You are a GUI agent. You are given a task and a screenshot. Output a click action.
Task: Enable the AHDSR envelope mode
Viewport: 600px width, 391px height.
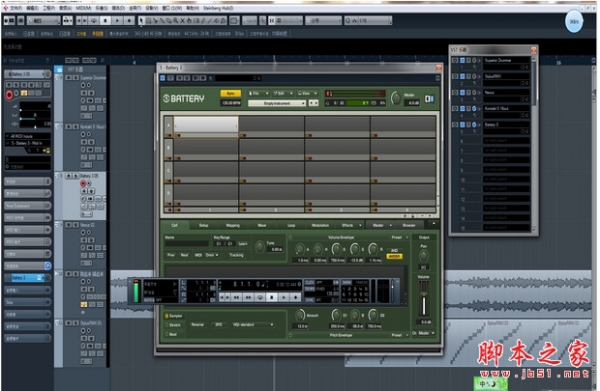pos(395,256)
